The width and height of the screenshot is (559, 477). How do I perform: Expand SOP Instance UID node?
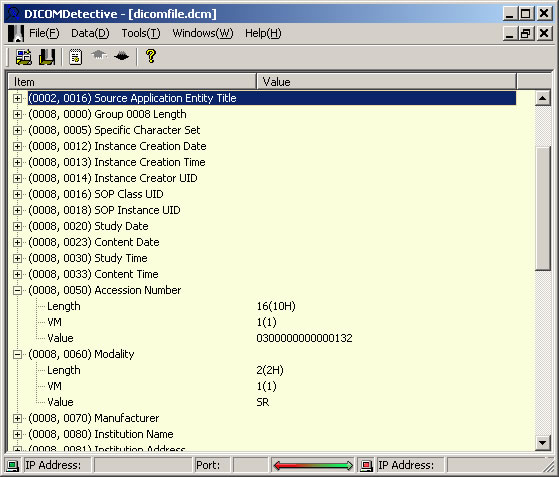[x=17, y=210]
